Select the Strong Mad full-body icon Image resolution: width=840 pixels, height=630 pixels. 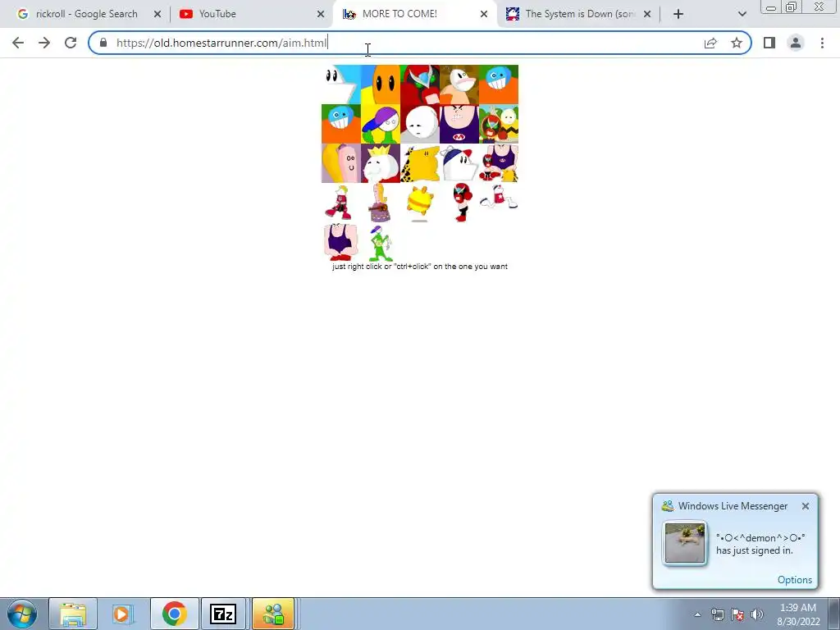[x=340, y=242]
